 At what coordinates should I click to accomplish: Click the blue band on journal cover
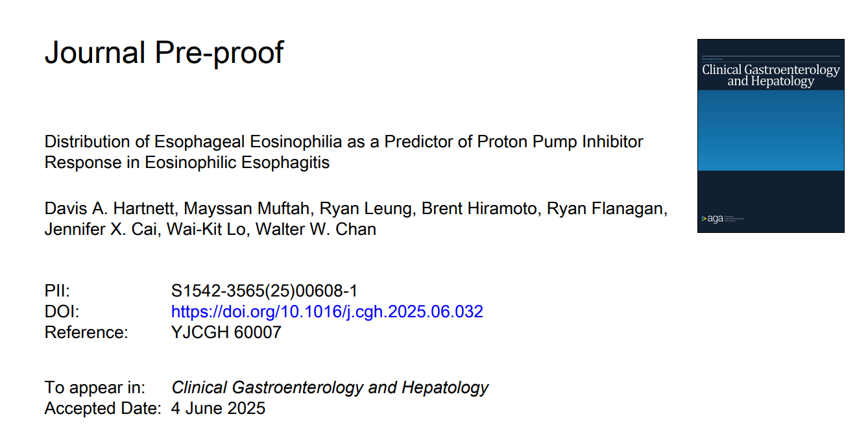[771, 130]
